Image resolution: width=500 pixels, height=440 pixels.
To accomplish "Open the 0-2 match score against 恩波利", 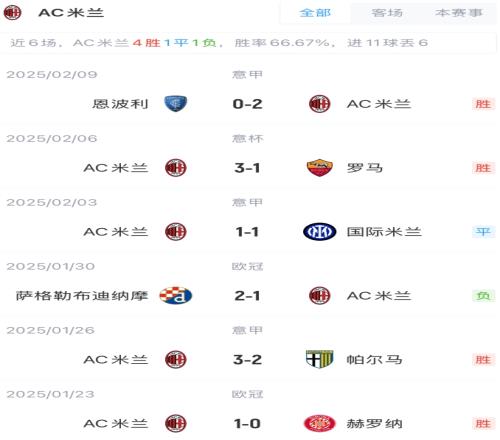I will (x=247, y=104).
